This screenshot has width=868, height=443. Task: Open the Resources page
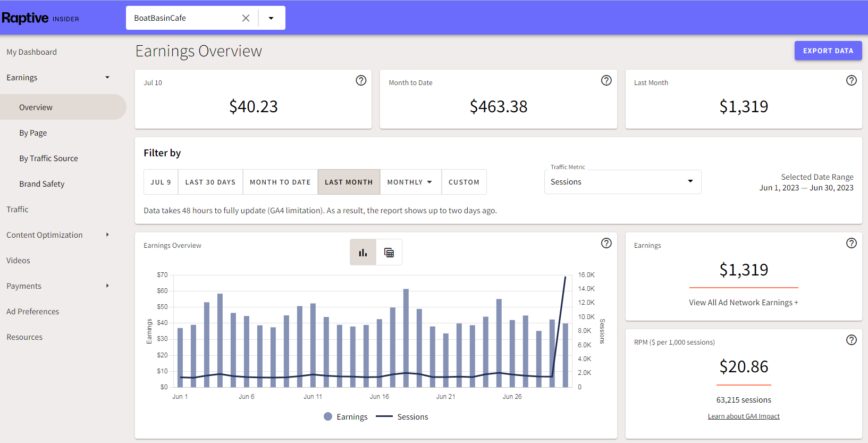[x=24, y=337]
